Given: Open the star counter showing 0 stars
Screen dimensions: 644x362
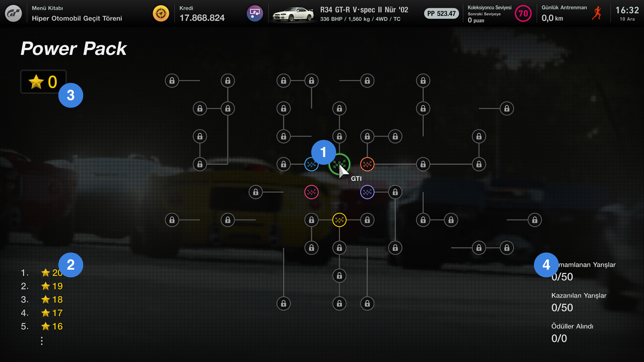Looking at the screenshot, I should point(43,82).
